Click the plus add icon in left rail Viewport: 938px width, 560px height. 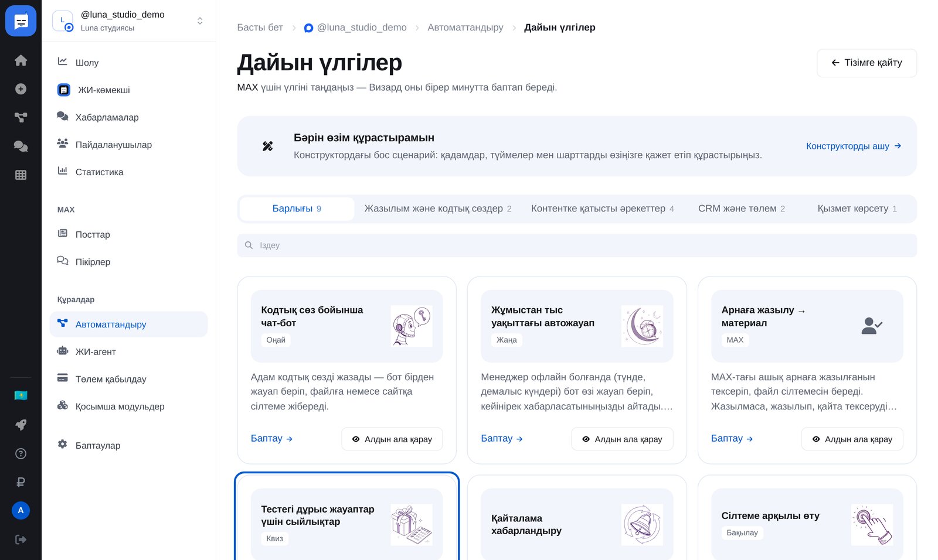tap(21, 89)
